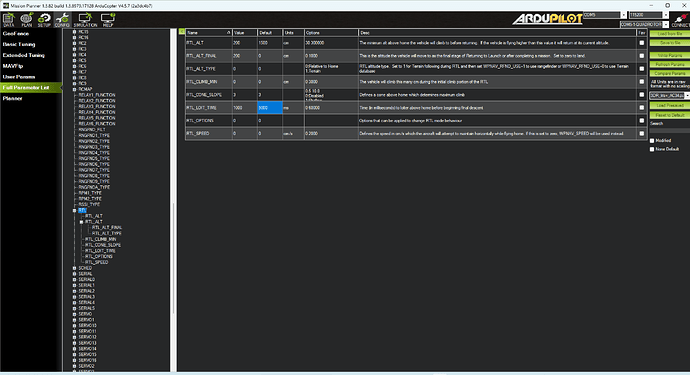Select the CONFIG wrench icon
The image size is (690, 375).
[x=62, y=20]
